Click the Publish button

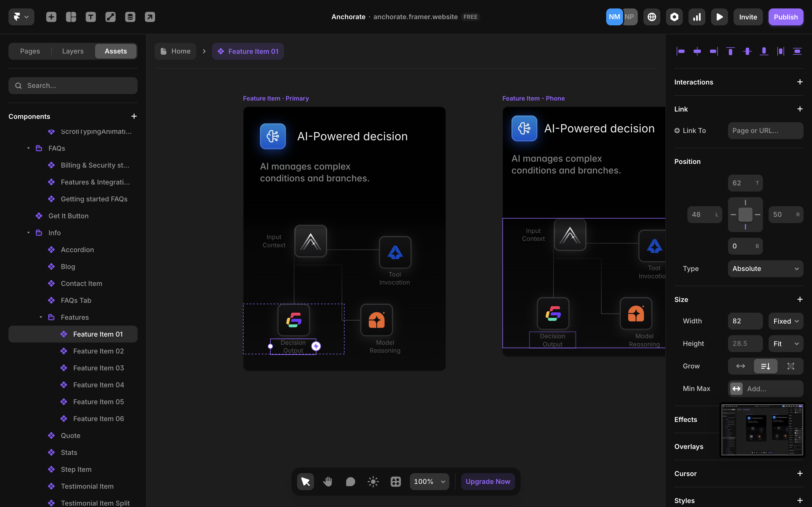[785, 17]
